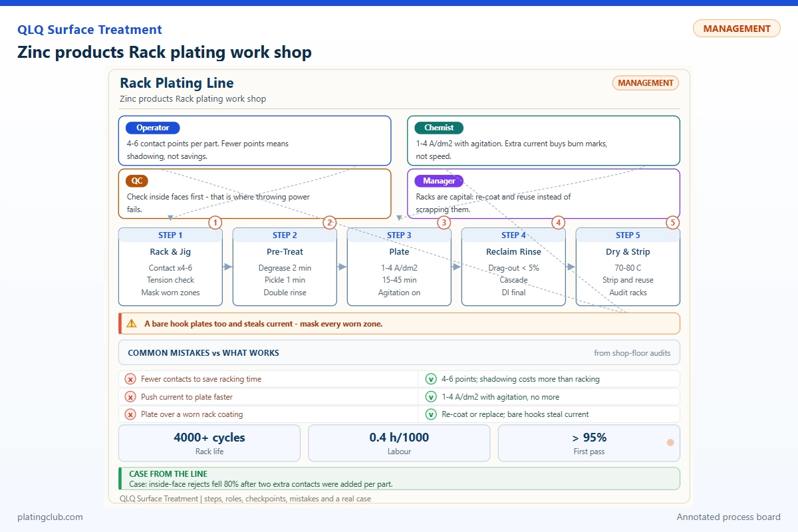Click the X icon beside "Plate over a worn rack coating"
Image resolution: width=798 pixels, height=532 pixels.
(130, 414)
